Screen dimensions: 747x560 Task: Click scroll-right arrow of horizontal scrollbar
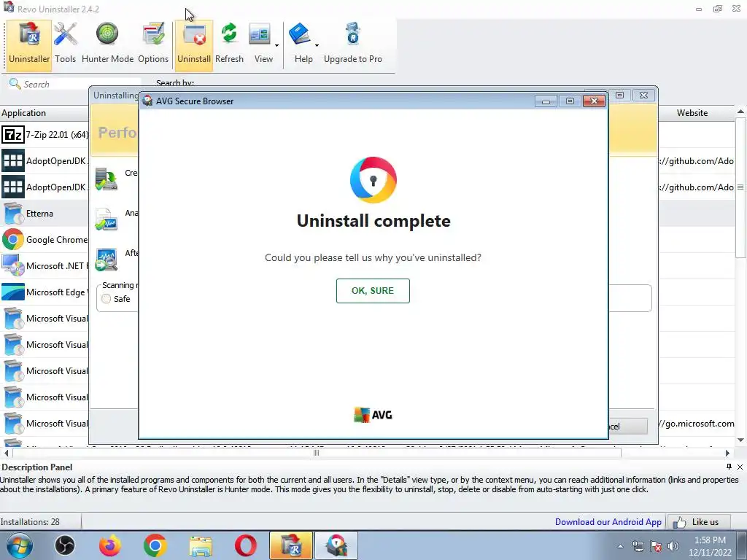tap(727, 453)
